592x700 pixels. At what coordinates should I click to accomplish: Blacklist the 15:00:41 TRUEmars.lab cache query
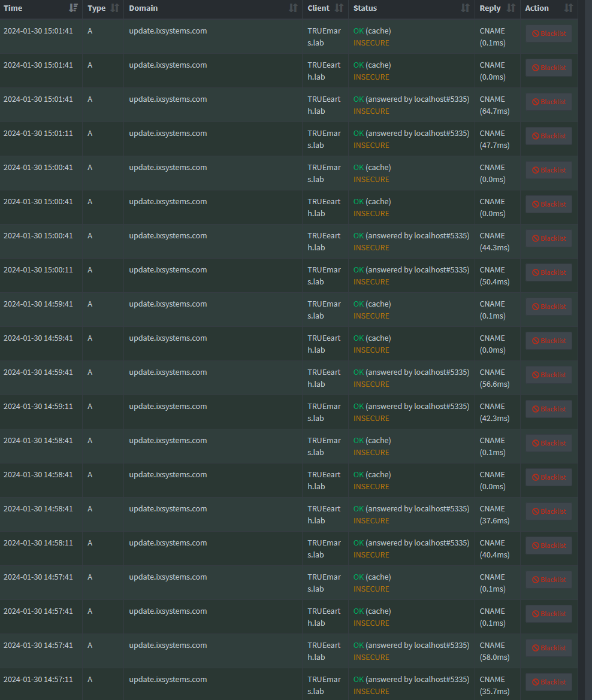549,170
